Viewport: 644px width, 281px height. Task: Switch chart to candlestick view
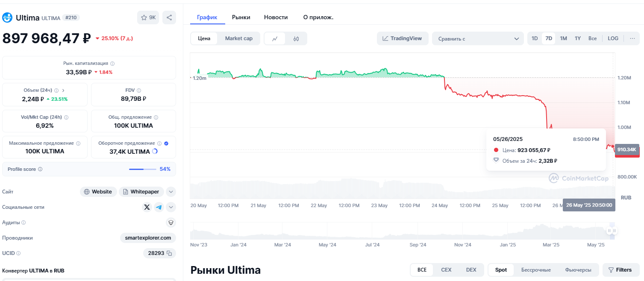pos(296,38)
